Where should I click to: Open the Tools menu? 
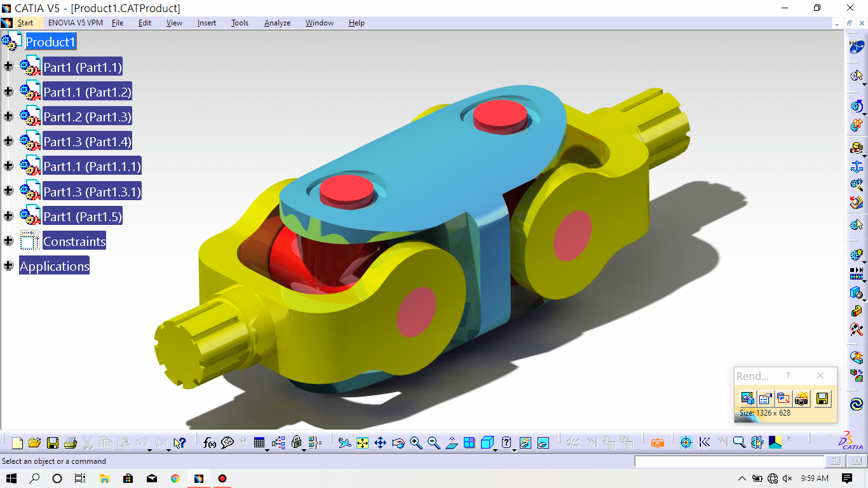tap(240, 23)
